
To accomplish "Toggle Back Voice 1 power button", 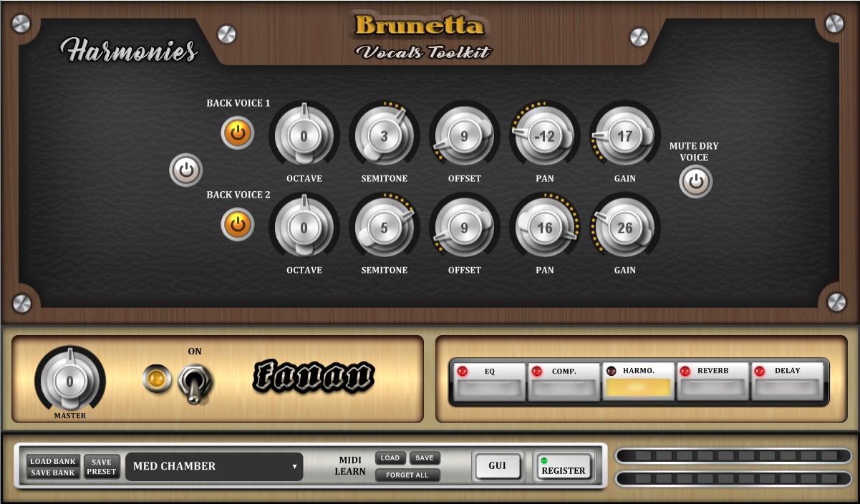I will pos(238,132).
